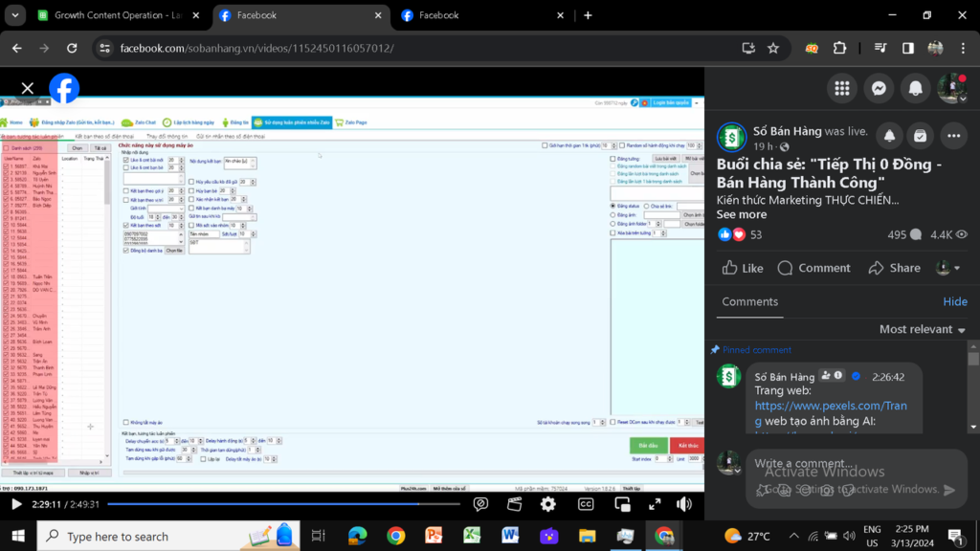Insert an avatar sticker in comment
The height and width of the screenshot is (551, 980).
point(784,491)
